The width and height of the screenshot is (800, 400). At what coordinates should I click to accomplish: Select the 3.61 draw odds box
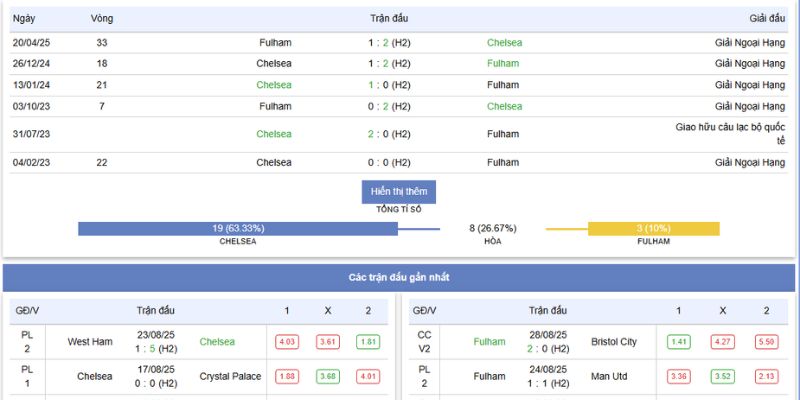327,342
